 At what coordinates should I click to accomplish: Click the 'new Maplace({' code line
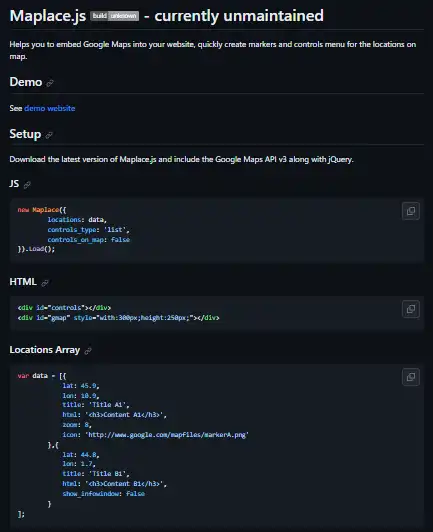[x=42, y=210]
